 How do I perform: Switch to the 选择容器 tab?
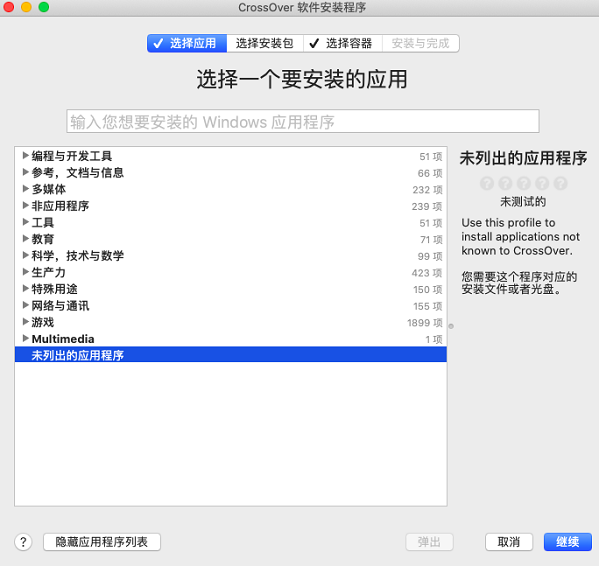[x=343, y=43]
